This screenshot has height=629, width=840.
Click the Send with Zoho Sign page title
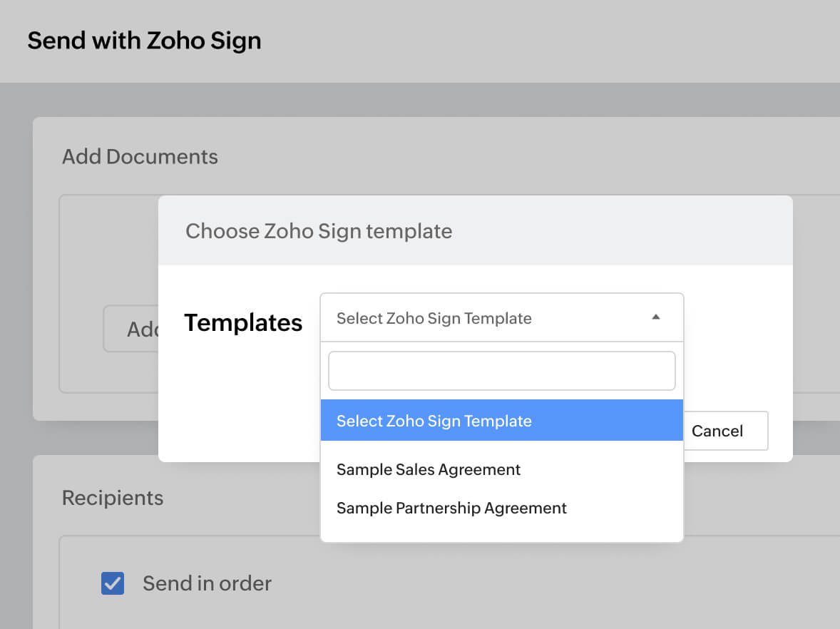point(144,41)
